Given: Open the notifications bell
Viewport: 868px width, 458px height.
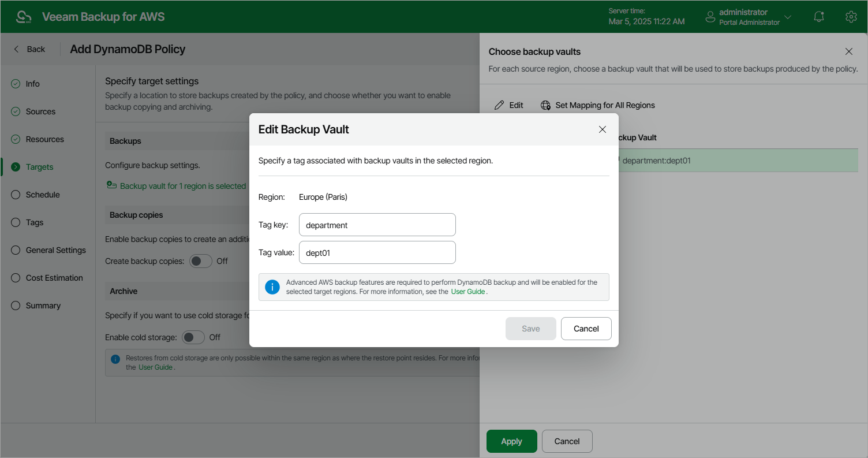Looking at the screenshot, I should [819, 17].
